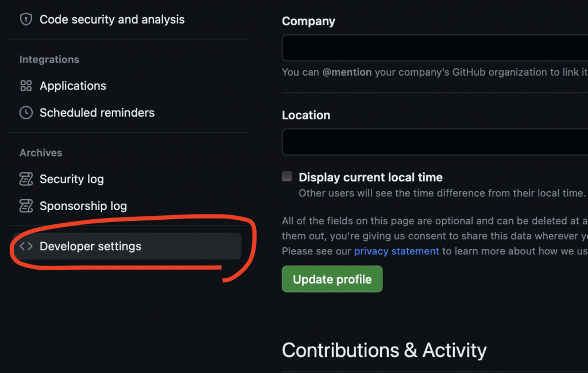Open Code security and analysis settings
588x373 pixels.
(112, 20)
